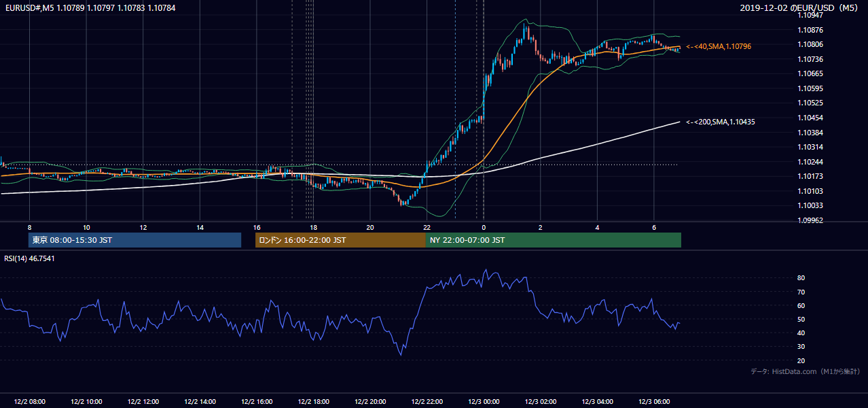Select the 40 SMA 1.10796 orange label

pos(719,46)
